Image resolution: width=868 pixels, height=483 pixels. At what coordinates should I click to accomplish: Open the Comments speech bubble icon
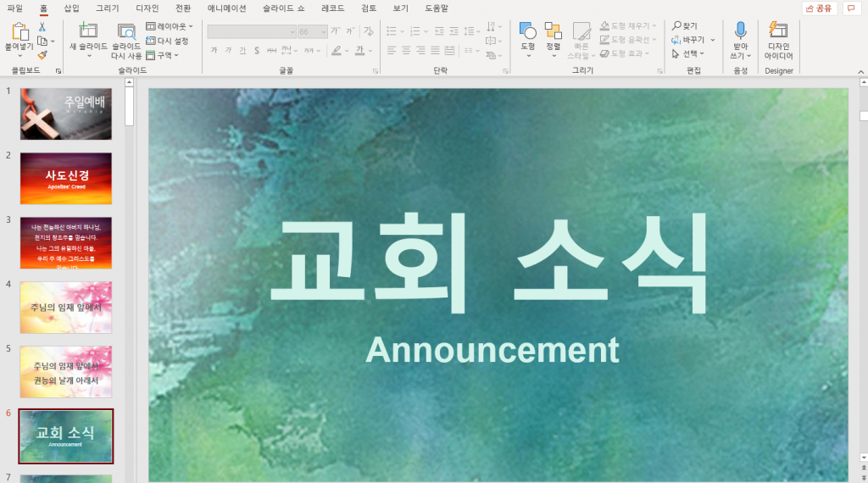coord(851,8)
